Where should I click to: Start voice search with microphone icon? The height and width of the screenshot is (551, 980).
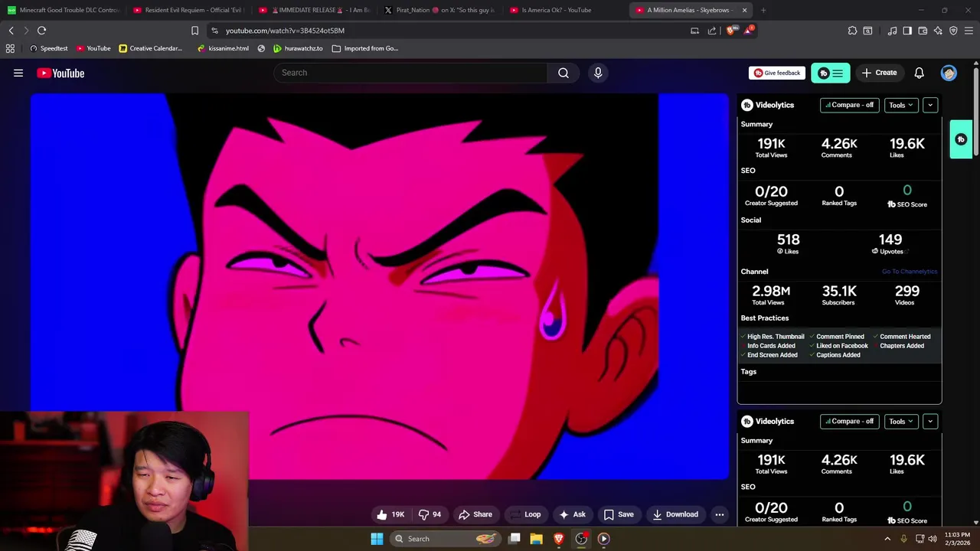point(598,73)
